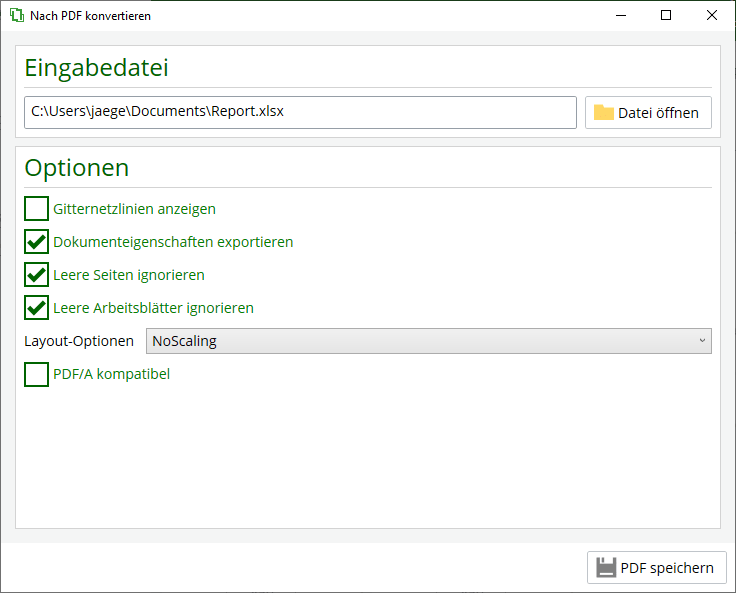The height and width of the screenshot is (593, 736).
Task: Click the Layout-Optionen label
Action: (79, 341)
